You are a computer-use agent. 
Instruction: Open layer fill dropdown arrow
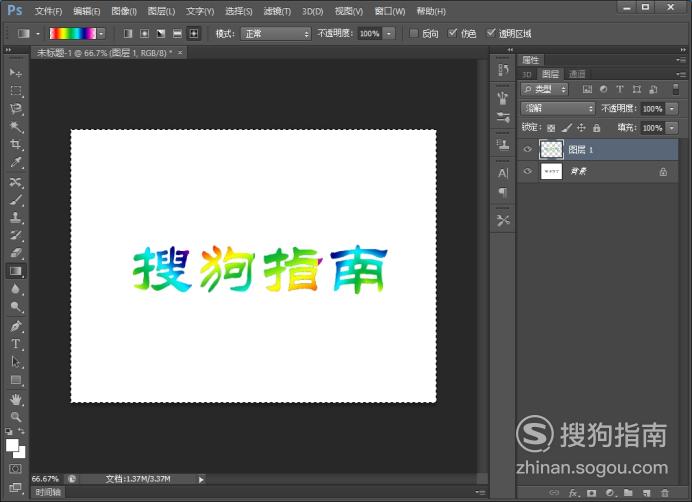pos(672,128)
